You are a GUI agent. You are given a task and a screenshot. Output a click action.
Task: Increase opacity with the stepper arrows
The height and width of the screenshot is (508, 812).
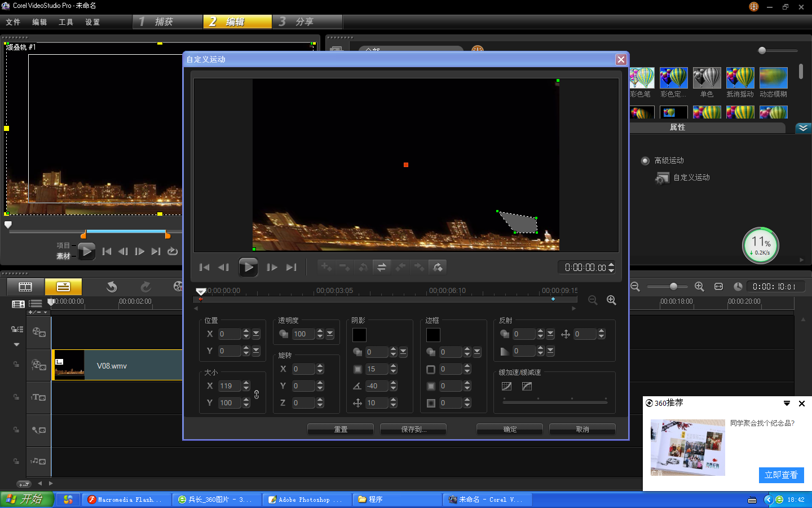point(320,331)
